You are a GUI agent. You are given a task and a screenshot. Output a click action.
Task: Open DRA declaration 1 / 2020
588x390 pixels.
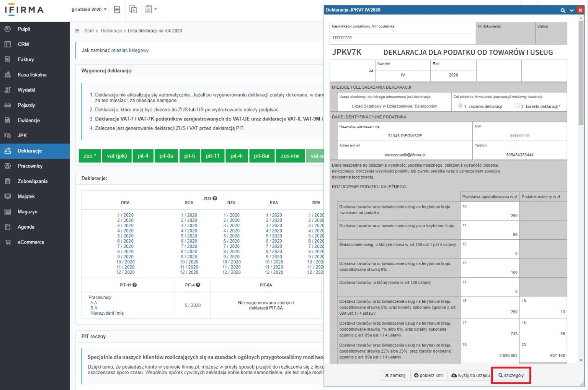coord(125,215)
